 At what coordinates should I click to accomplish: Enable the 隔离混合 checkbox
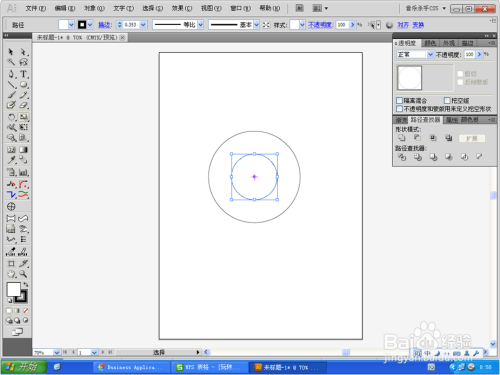(399, 100)
